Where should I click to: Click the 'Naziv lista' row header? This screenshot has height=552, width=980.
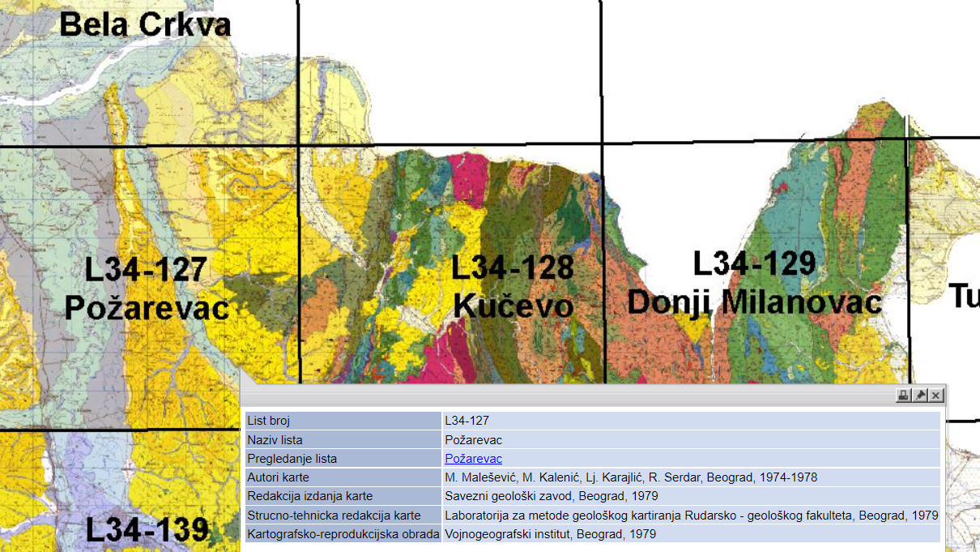[x=343, y=440]
